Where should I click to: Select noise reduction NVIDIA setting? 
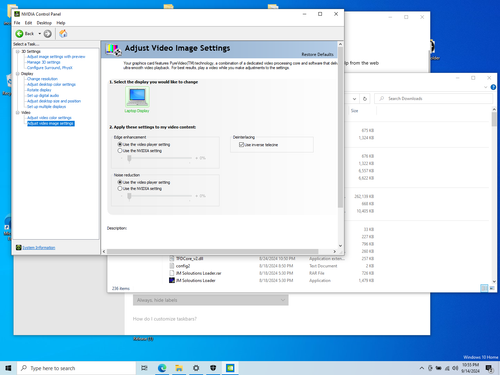(x=120, y=189)
